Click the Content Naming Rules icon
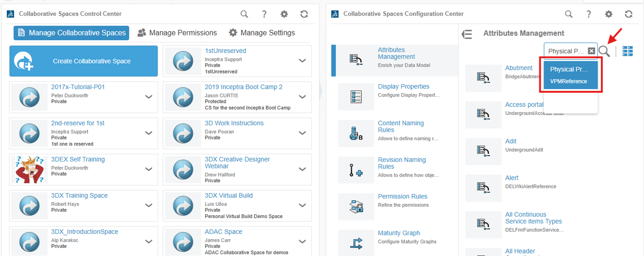Viewport: 644px width, 256px height. pyautogui.click(x=356, y=133)
